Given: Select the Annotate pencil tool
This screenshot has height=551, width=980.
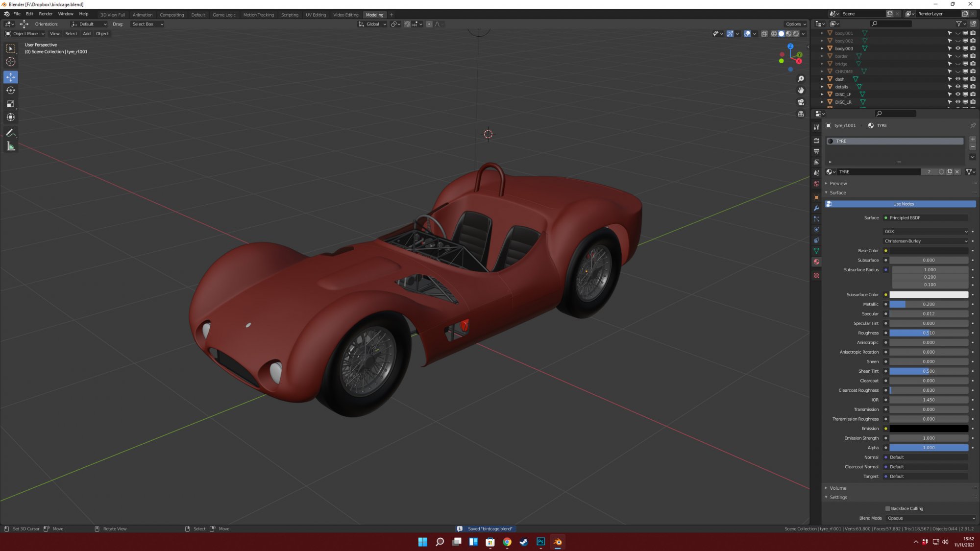Looking at the screenshot, I should tap(11, 133).
